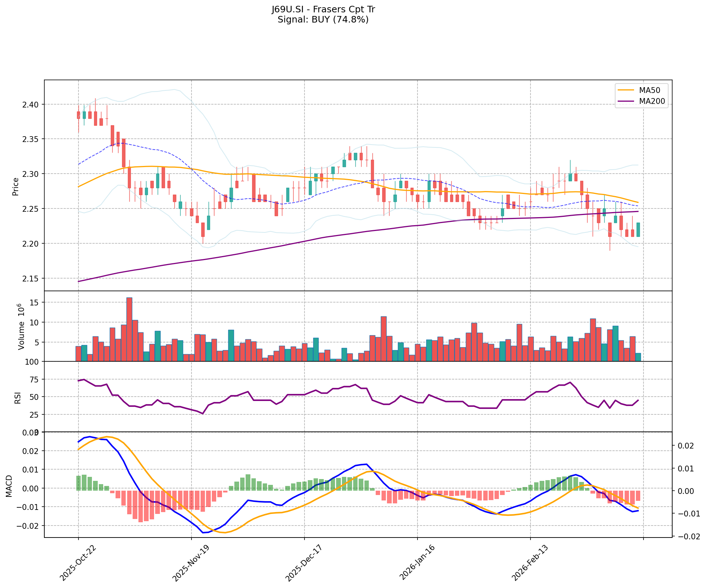Click the 2025-Dec-17 date axis label
This screenshot has height=588, width=706.
[303, 563]
